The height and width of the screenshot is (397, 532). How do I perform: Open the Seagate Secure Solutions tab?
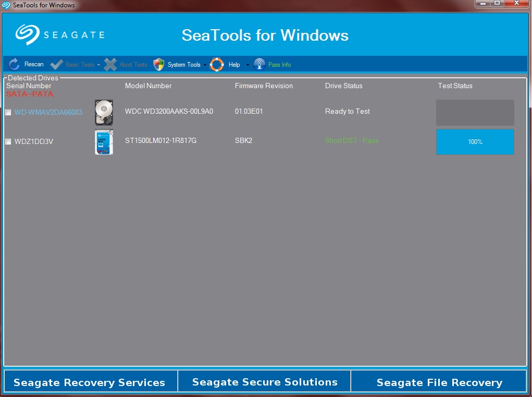coord(265,382)
